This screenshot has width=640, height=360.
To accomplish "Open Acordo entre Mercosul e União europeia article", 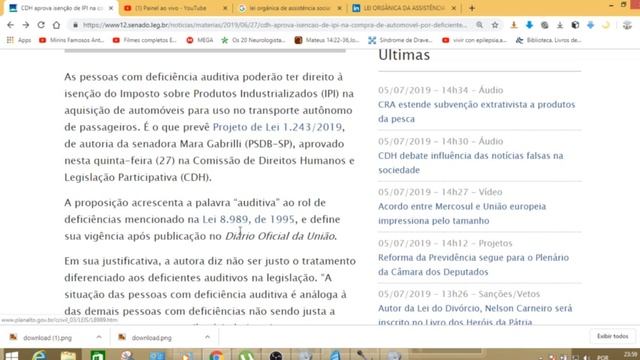I will [462, 213].
